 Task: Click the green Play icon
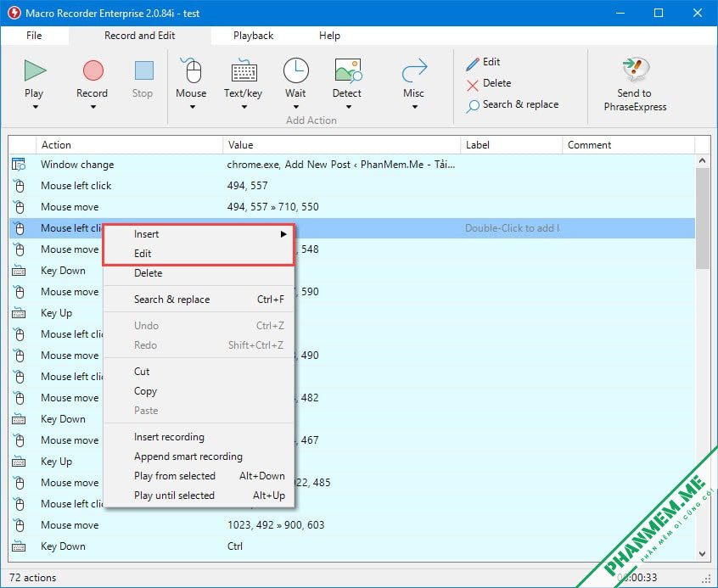[36, 70]
